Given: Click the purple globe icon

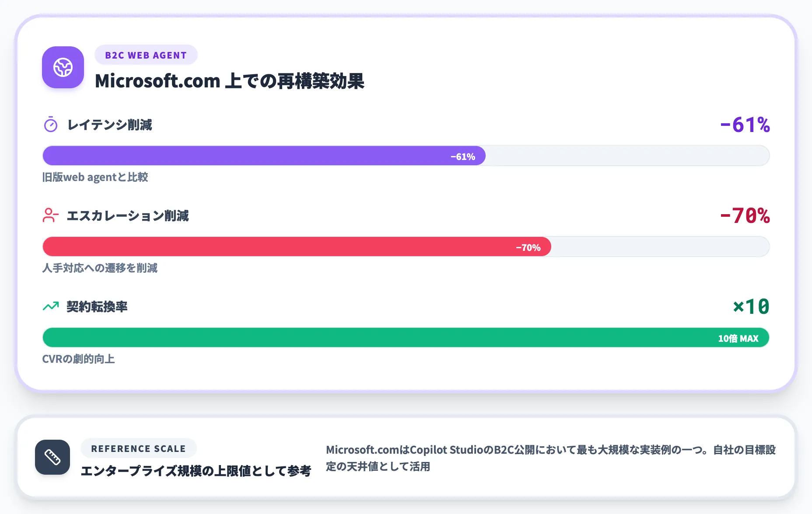Looking at the screenshot, I should [63, 67].
